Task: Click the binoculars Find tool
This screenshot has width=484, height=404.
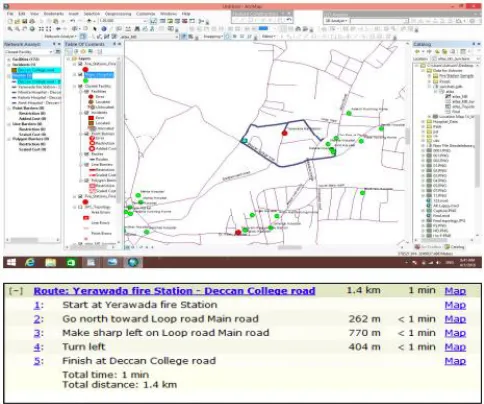Action: 137,29
